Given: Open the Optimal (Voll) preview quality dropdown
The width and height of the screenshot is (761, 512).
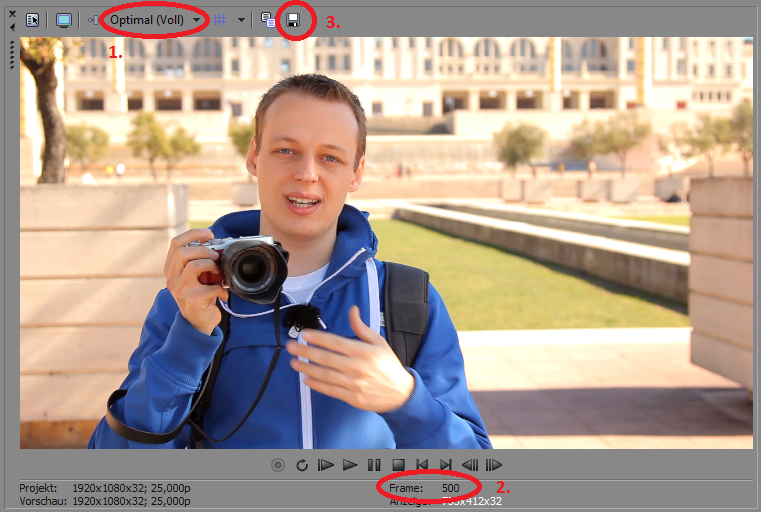Looking at the screenshot, I should [x=154, y=20].
